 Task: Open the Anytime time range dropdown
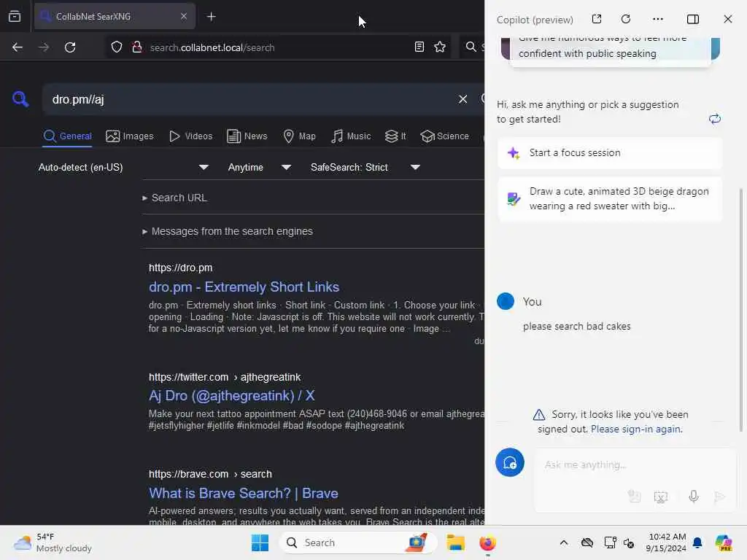tap(260, 167)
